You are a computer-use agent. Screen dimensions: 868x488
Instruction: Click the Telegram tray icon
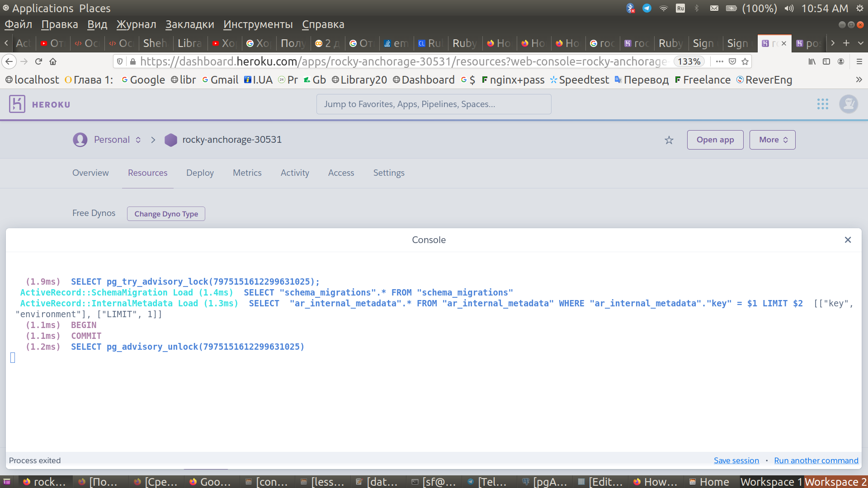tap(647, 8)
